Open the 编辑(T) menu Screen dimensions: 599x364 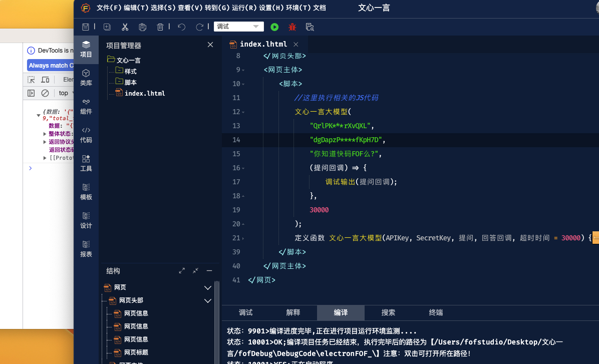point(136,8)
